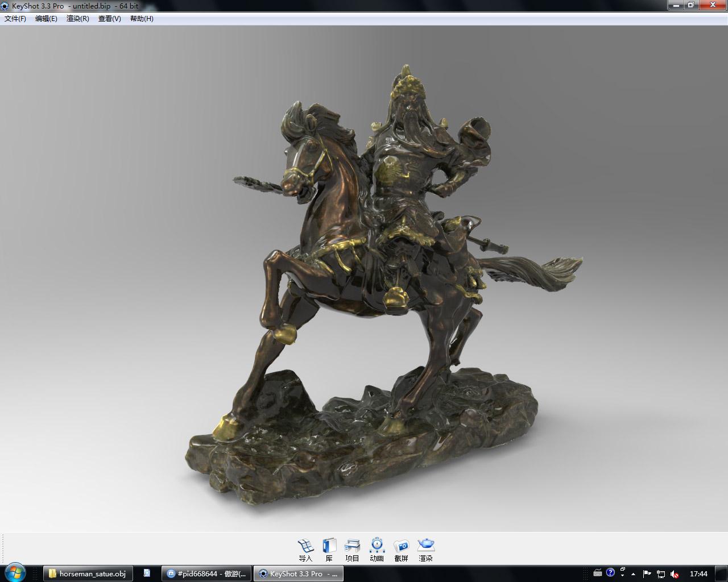Open the network tray icon

(x=661, y=574)
